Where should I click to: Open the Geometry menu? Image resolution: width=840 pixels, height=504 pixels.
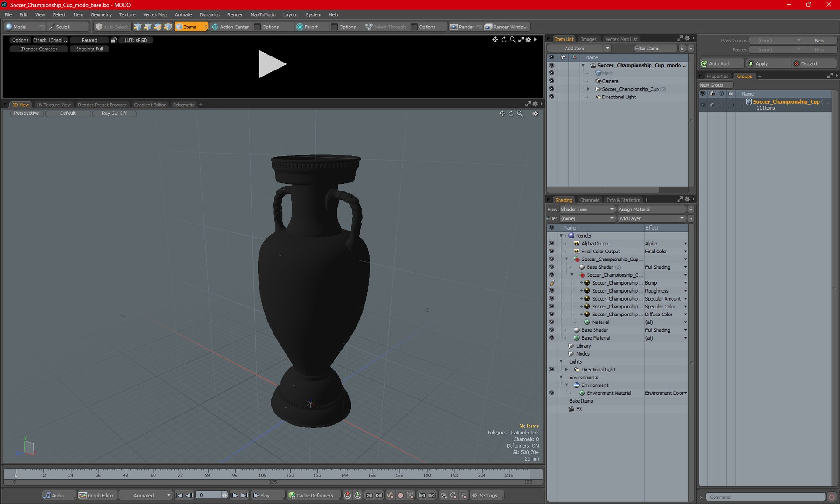pyautogui.click(x=101, y=14)
